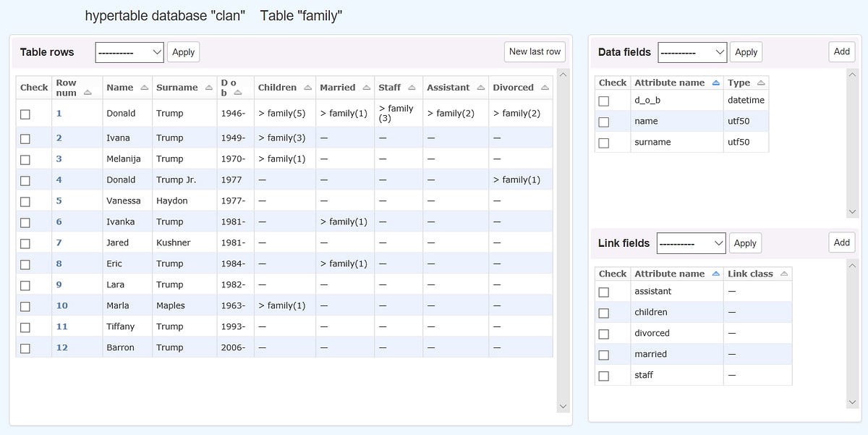868x435 pixels.
Task: Open the Data fields action dropdown
Action: [x=692, y=52]
